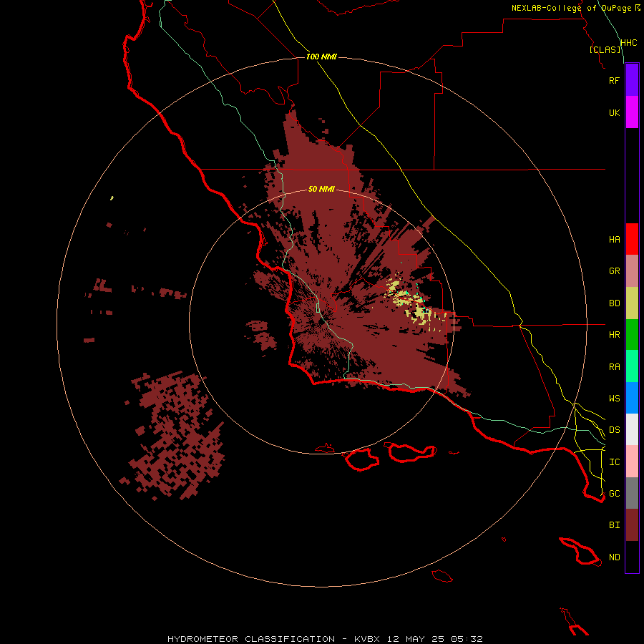
Task: Click the KVBX station identifier
Action: pos(367,639)
